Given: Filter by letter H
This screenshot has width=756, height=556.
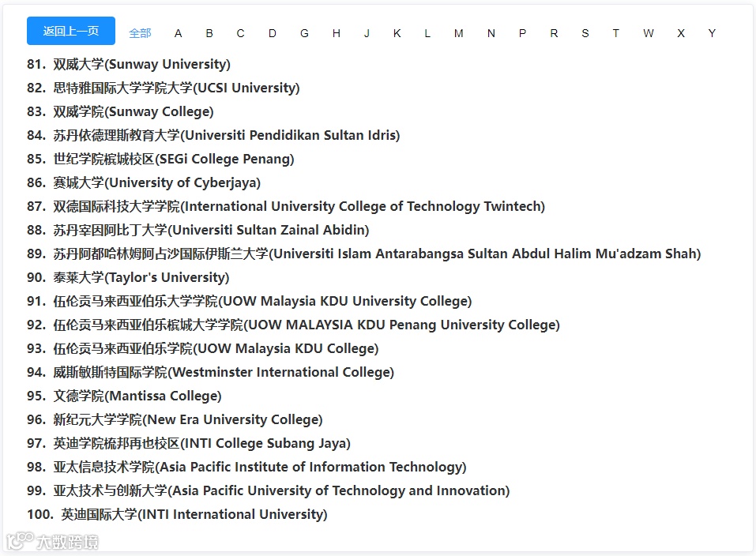Looking at the screenshot, I should [337, 33].
